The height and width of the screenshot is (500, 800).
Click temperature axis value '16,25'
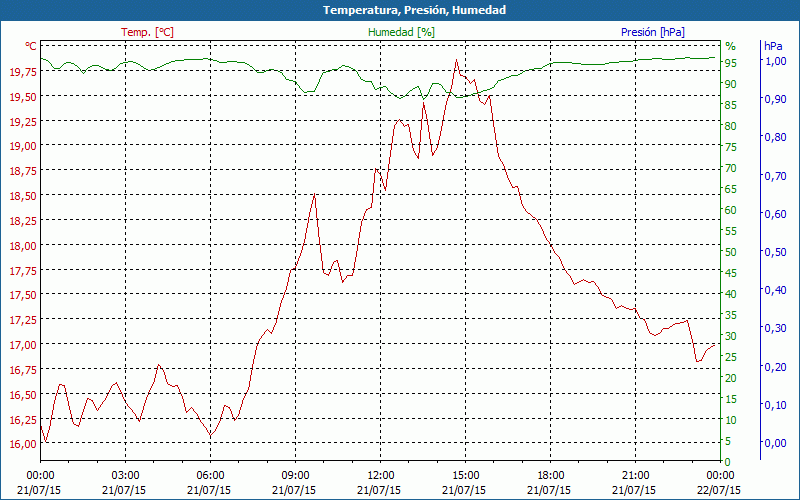(x=23, y=420)
